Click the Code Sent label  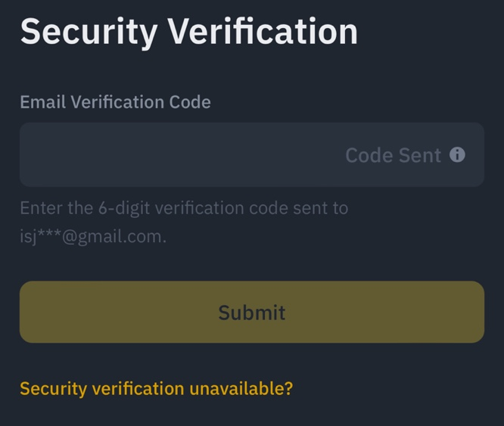pyautogui.click(x=393, y=155)
